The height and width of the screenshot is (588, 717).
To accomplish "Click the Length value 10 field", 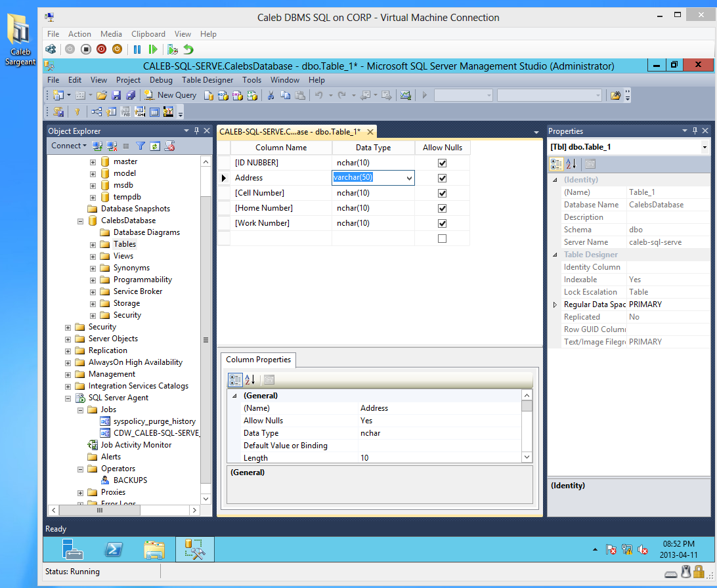I will point(439,458).
